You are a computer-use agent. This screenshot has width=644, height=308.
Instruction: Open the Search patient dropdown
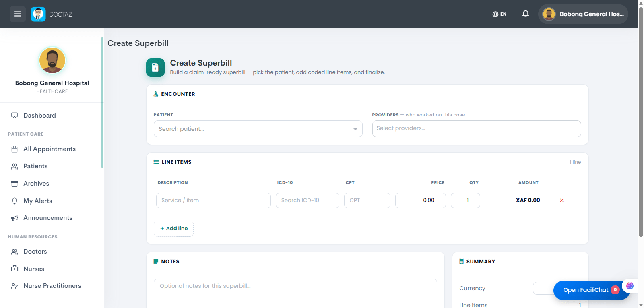[x=258, y=129]
